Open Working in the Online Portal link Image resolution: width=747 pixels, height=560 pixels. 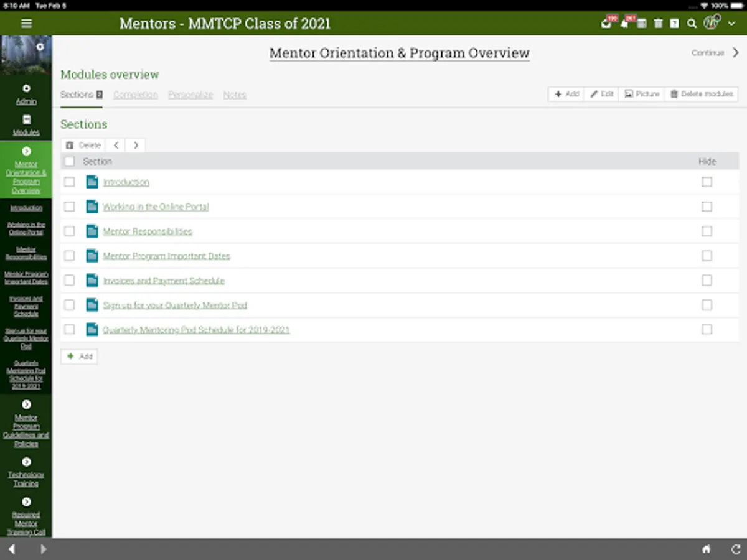[156, 207]
